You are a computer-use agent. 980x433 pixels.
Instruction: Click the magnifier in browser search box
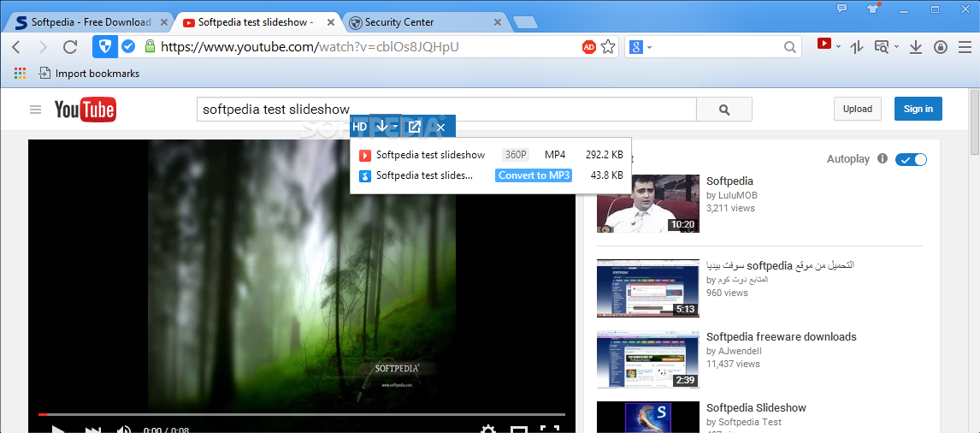(x=790, y=47)
